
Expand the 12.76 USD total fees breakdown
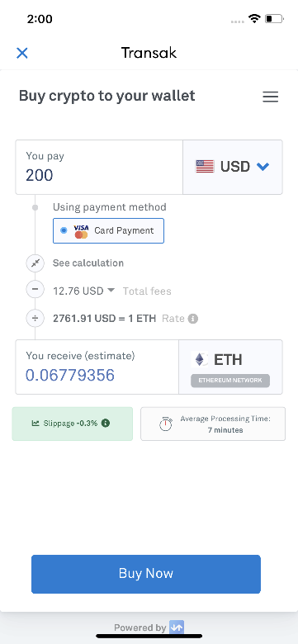click(84, 291)
